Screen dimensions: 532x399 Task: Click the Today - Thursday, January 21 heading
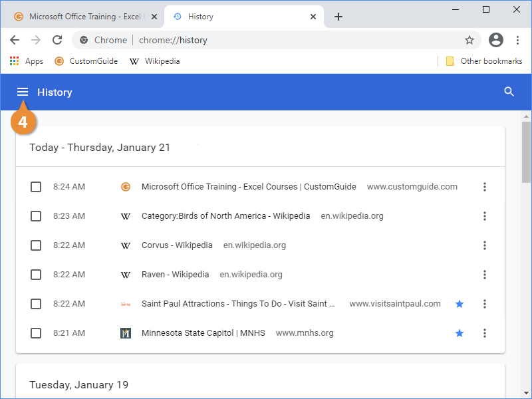pos(99,148)
